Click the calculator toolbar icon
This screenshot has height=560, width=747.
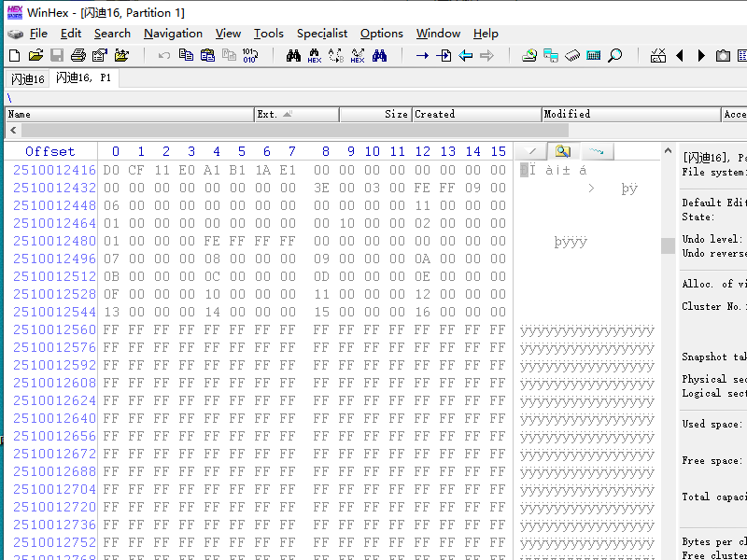(x=593, y=56)
